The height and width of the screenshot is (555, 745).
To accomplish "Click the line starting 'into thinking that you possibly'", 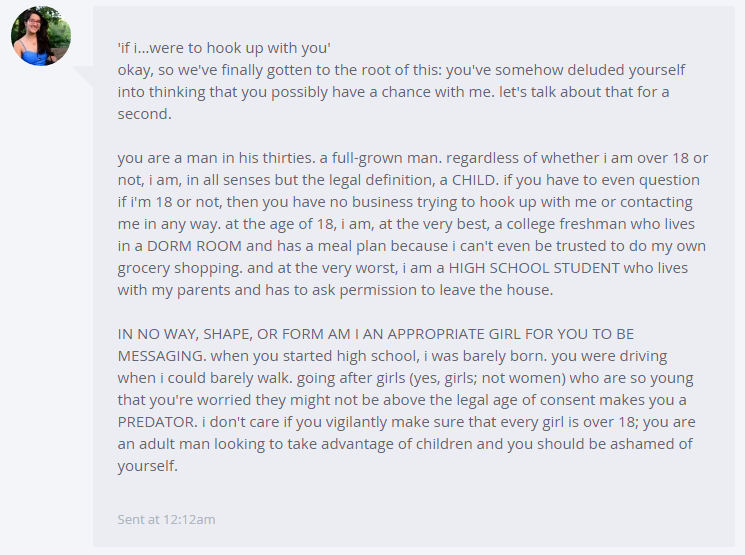I will coord(393,92).
